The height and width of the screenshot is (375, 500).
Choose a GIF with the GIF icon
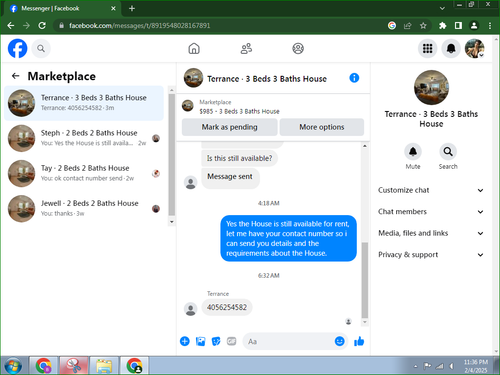point(231,341)
